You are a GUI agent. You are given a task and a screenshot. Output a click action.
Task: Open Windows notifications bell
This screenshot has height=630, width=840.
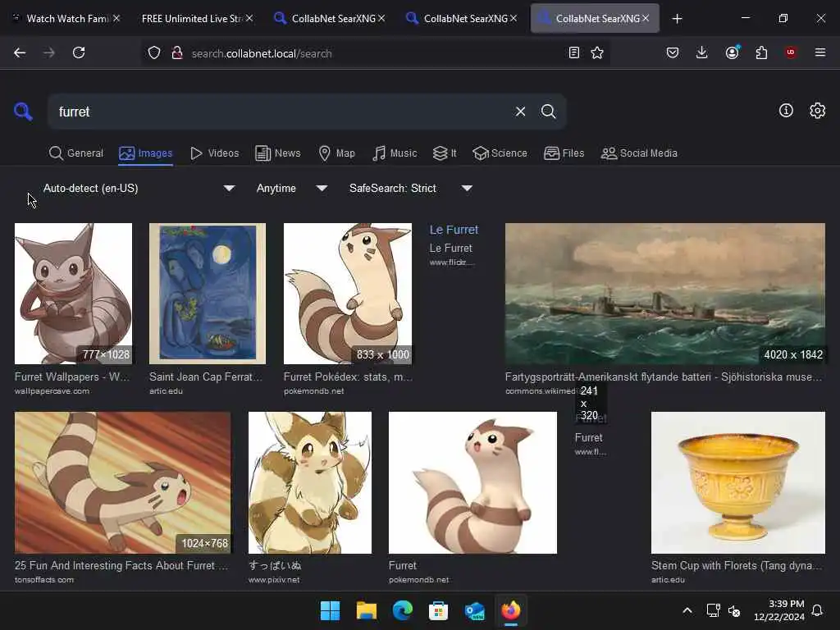(818, 610)
